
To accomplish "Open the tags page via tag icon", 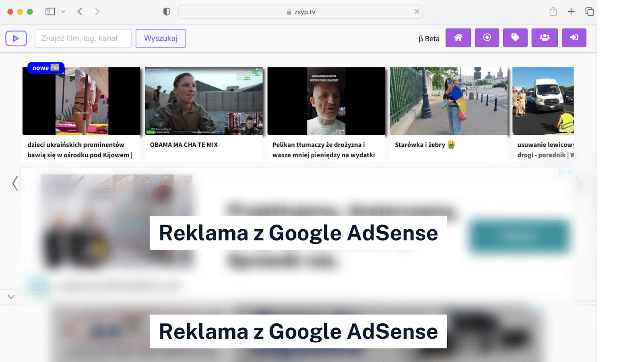I will (x=515, y=38).
